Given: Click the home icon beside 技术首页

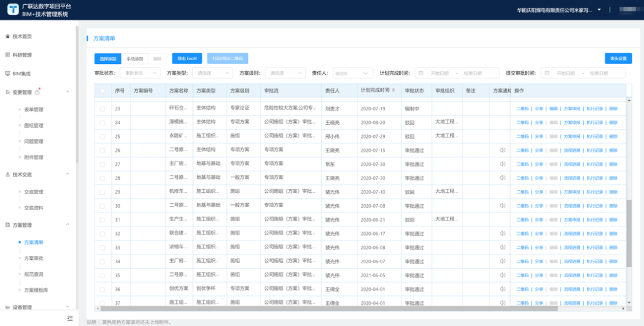Looking at the screenshot, I should (7, 37).
